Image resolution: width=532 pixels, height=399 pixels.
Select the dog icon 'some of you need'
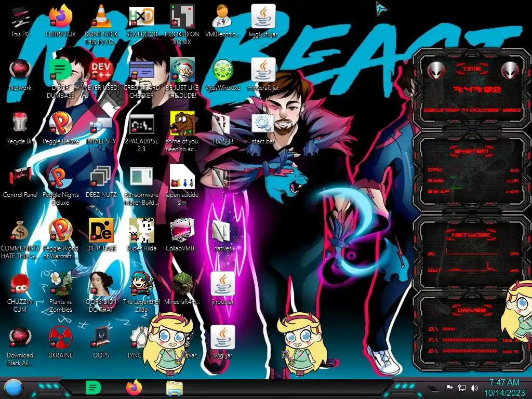(x=182, y=124)
